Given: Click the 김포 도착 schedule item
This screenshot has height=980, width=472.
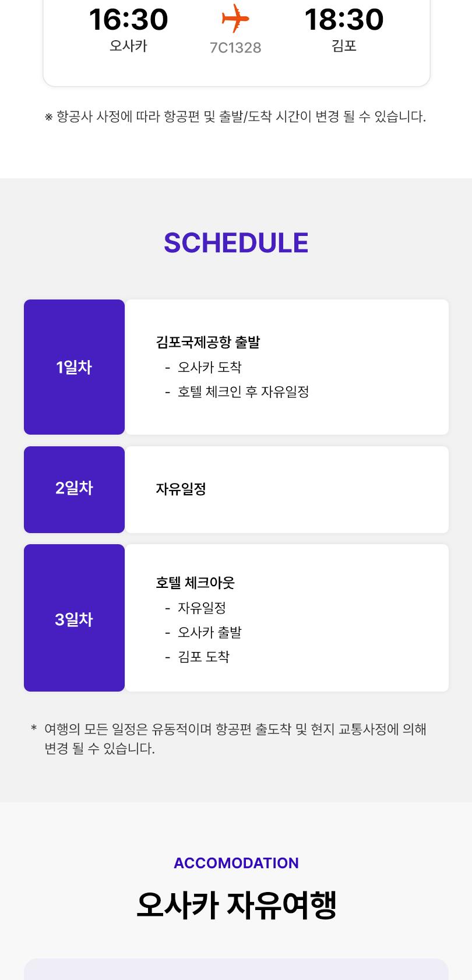Looking at the screenshot, I should pos(203,657).
